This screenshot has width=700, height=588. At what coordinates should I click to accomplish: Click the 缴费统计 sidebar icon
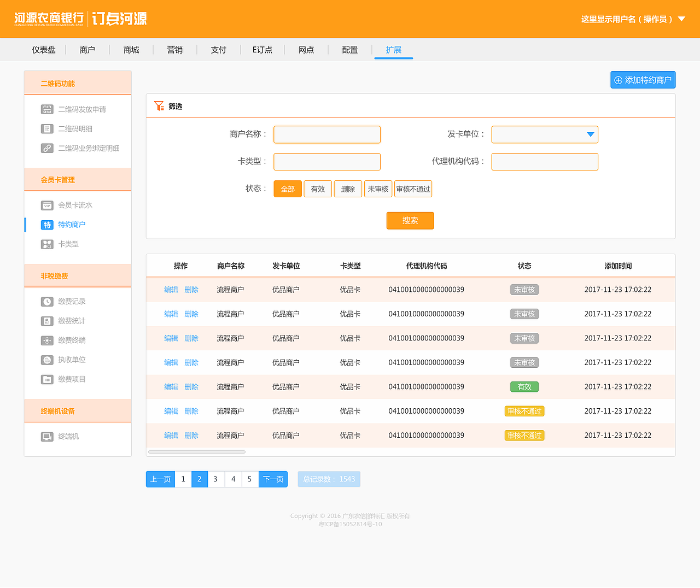[47, 321]
